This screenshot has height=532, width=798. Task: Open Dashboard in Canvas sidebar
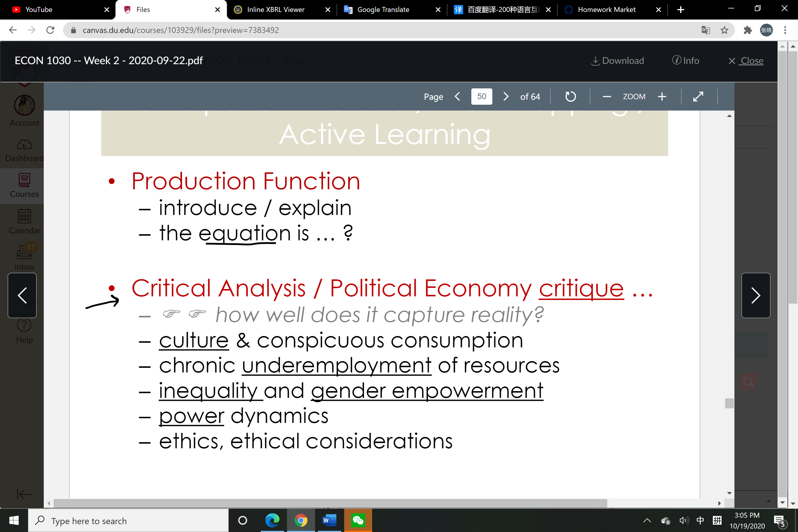[24, 150]
